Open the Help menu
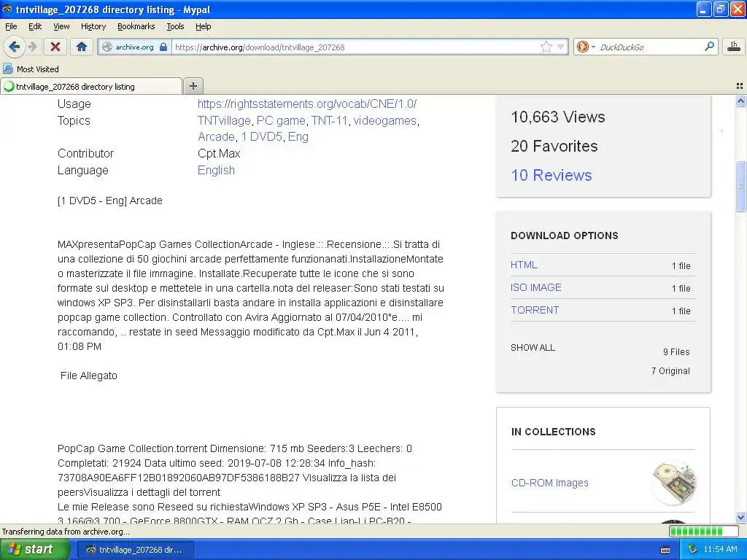The width and height of the screenshot is (747, 560). point(203,27)
